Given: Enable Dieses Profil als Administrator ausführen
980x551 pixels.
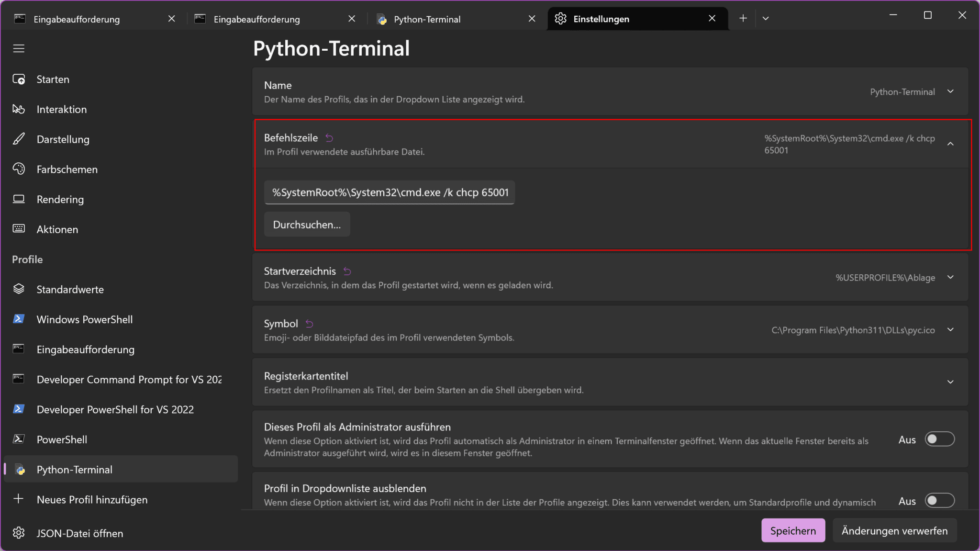Looking at the screenshot, I should pyautogui.click(x=939, y=439).
